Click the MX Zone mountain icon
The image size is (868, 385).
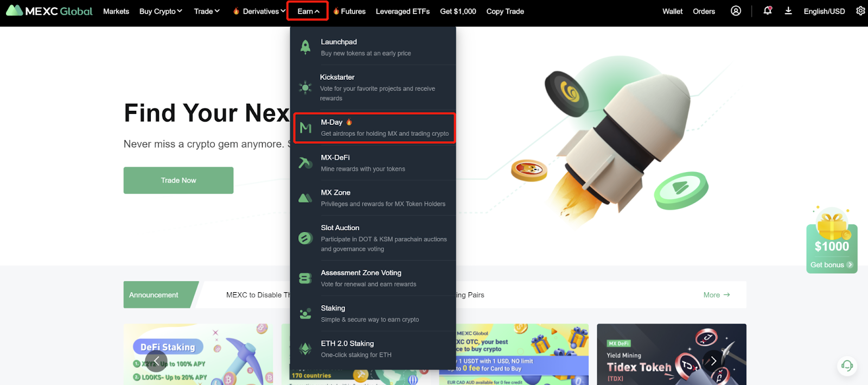click(x=305, y=198)
